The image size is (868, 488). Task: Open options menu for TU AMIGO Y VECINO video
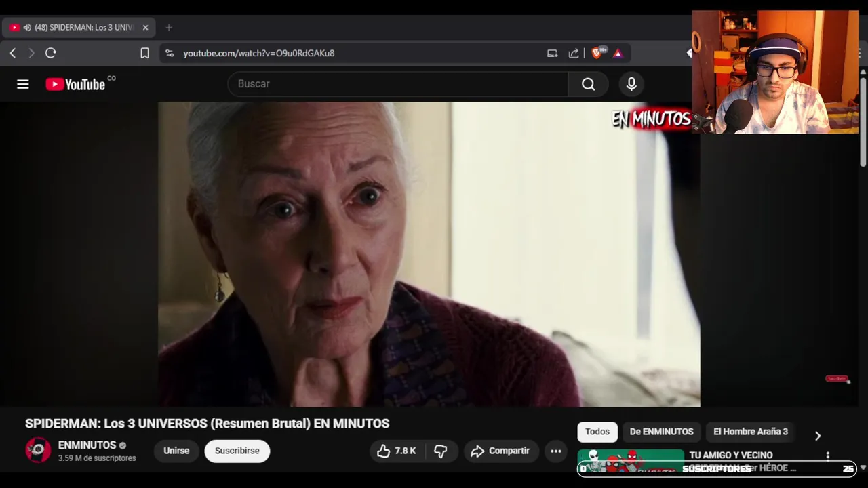point(827,456)
